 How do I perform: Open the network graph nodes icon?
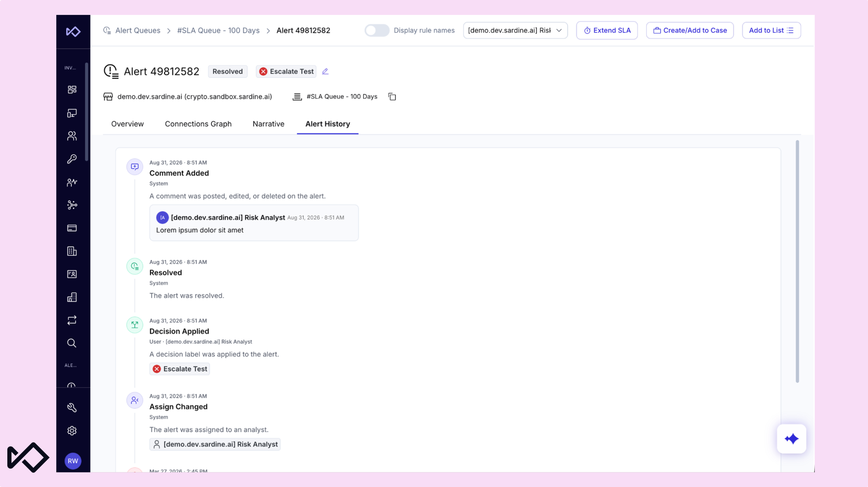pos(72,205)
